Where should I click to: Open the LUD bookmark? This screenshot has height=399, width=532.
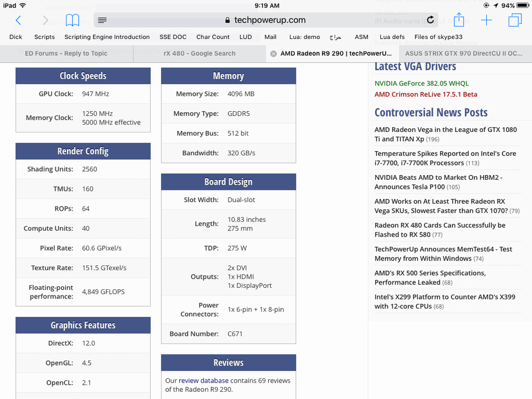[246, 37]
